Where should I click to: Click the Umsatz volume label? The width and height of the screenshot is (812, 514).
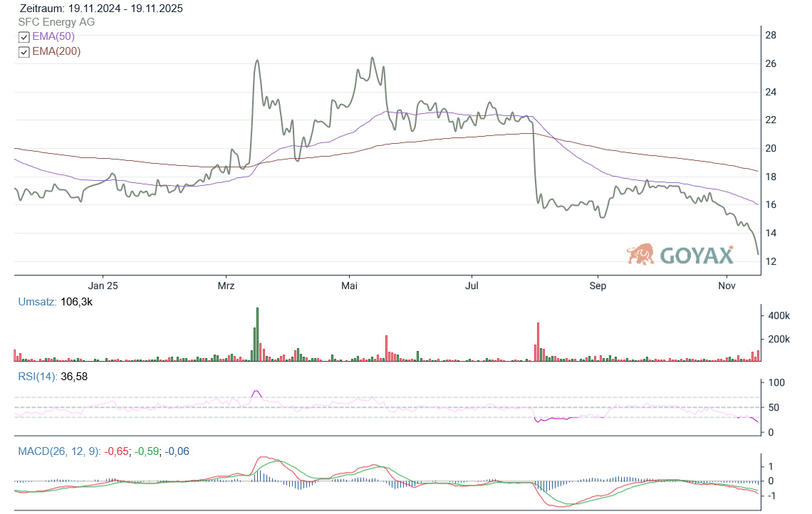(x=38, y=302)
